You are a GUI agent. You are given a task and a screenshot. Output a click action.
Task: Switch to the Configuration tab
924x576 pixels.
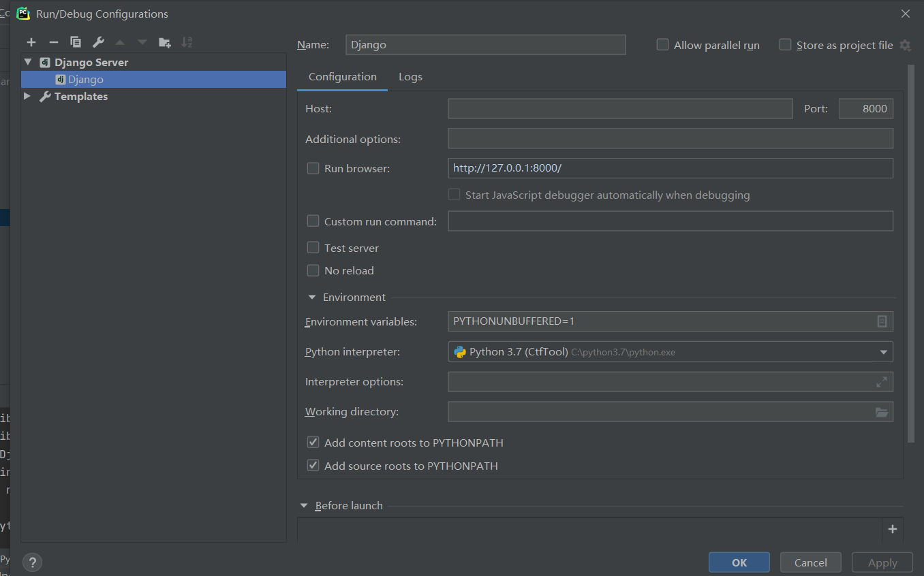(343, 77)
